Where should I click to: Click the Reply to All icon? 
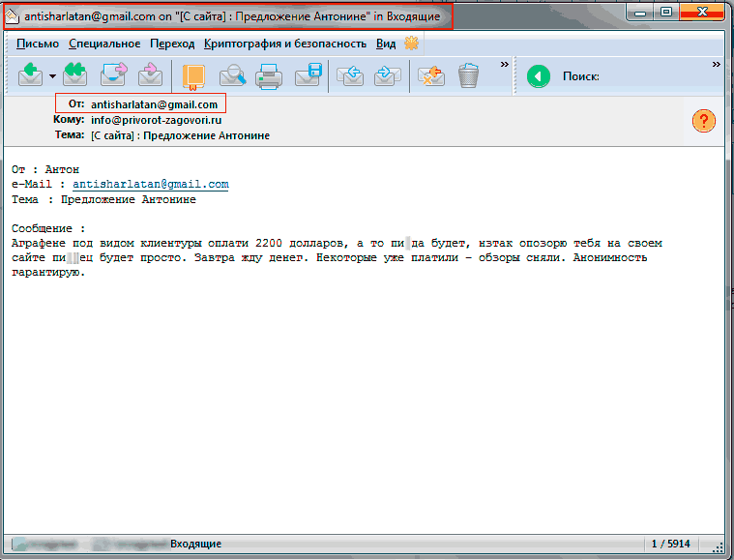click(75, 74)
